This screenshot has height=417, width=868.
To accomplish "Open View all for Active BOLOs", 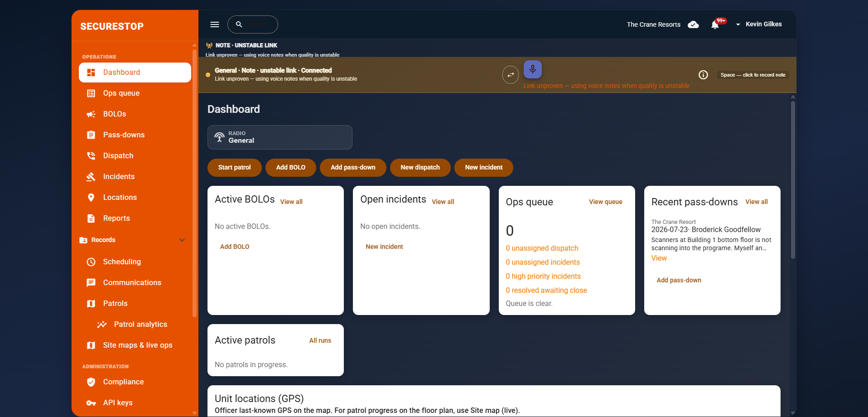I will 291,202.
